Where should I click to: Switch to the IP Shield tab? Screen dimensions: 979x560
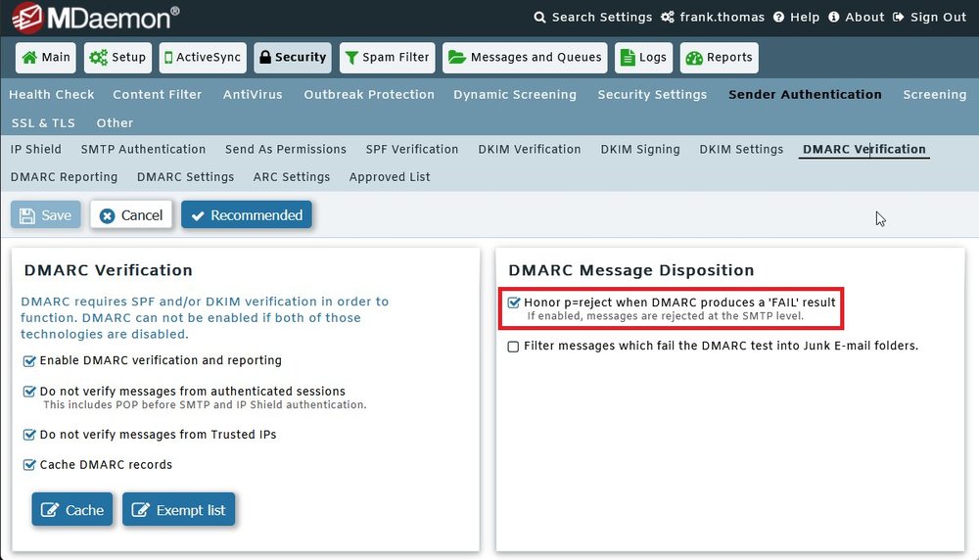point(35,149)
